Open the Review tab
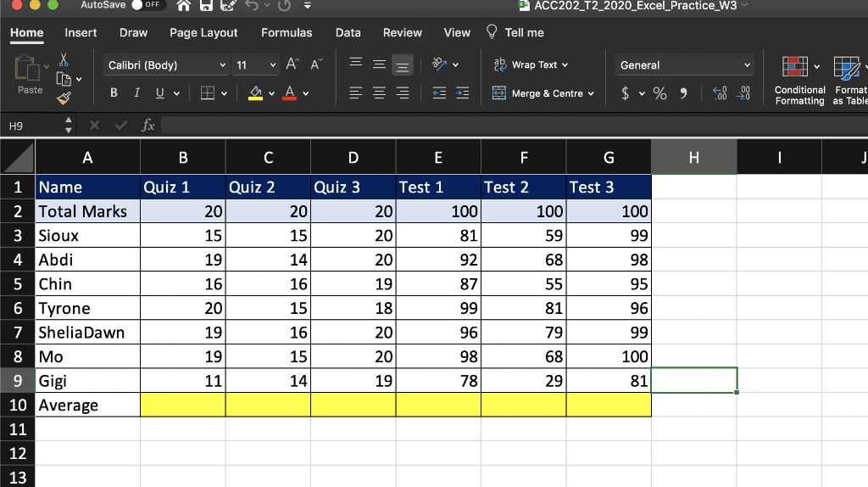Viewport: 868px width, 487px height. (x=403, y=33)
